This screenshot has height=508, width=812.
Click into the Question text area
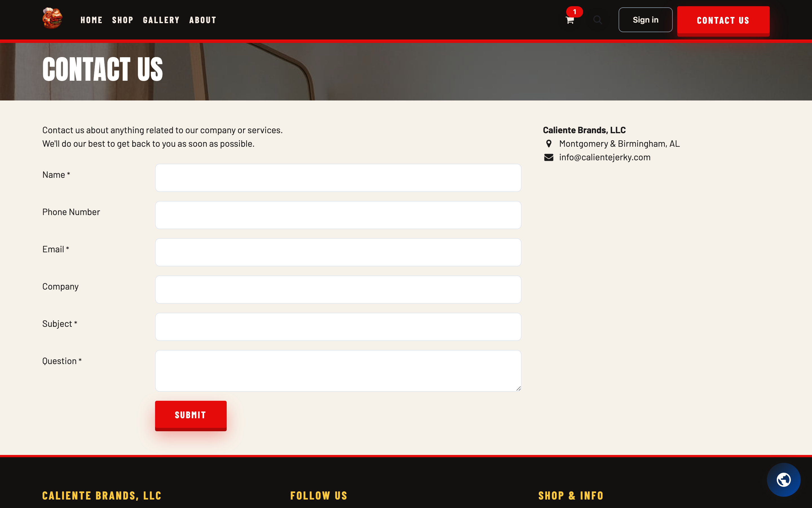[x=338, y=371]
